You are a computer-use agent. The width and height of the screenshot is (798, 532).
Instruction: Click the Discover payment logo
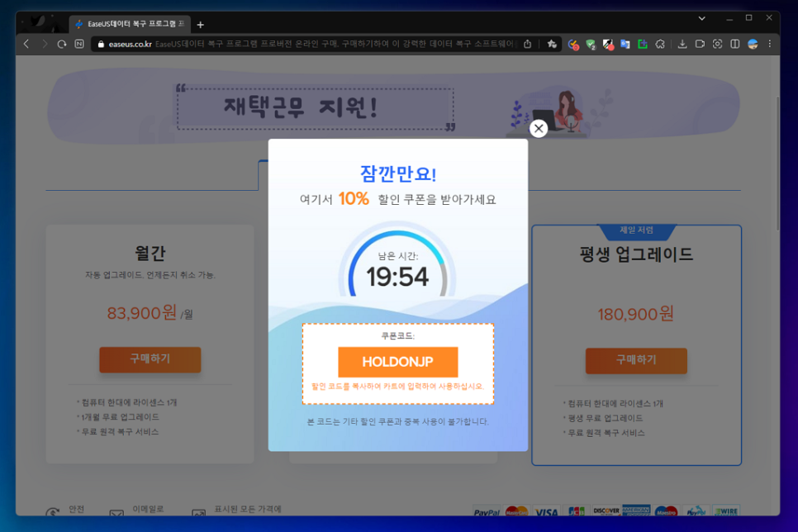606,511
